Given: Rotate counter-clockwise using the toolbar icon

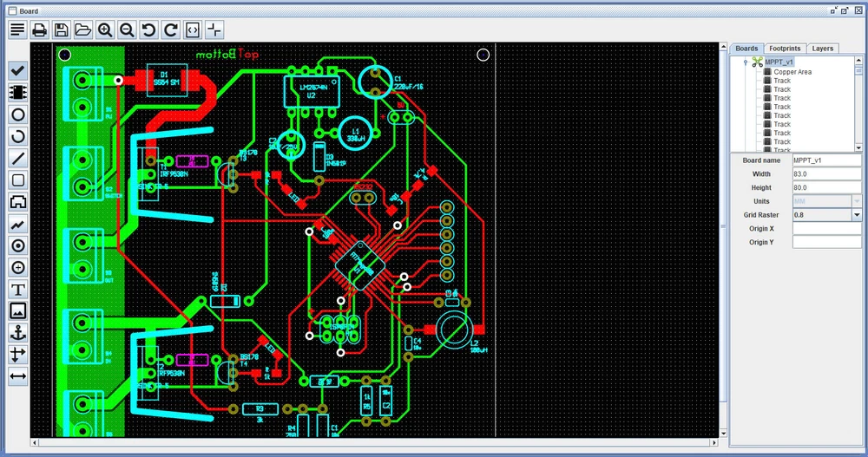Looking at the screenshot, I should tap(148, 30).
